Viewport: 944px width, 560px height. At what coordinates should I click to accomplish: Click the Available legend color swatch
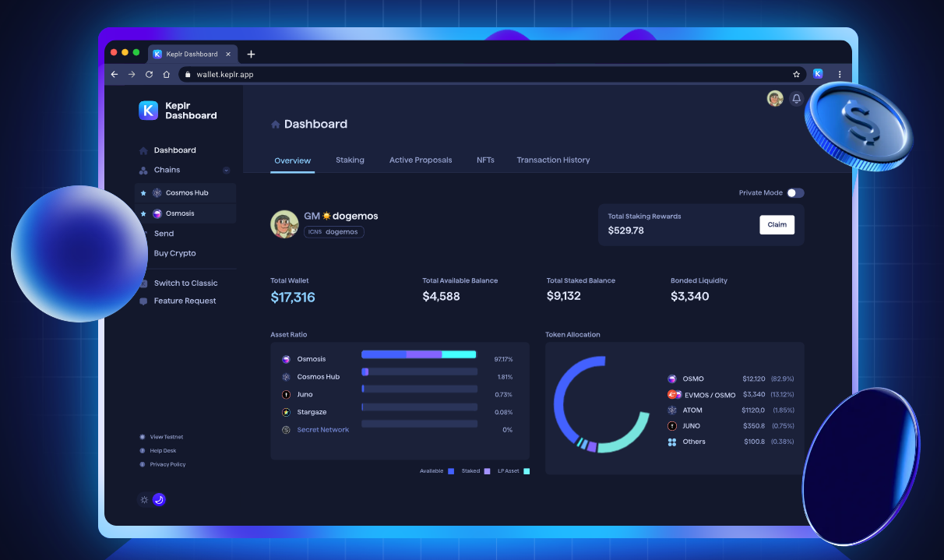(451, 471)
